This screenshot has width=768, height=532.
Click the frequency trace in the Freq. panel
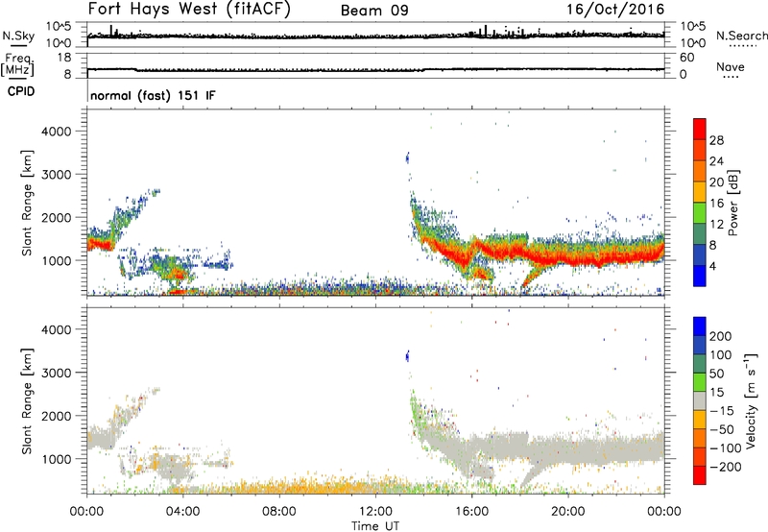[375, 69]
